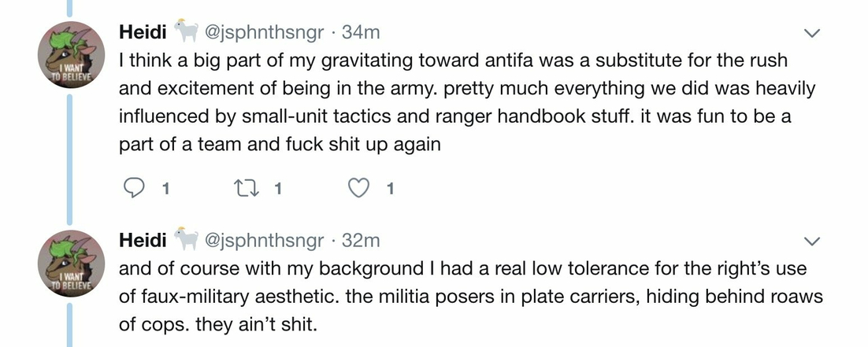The width and height of the screenshot is (868, 347).
Task: Like the first tweet with heart icon
Action: [358, 189]
